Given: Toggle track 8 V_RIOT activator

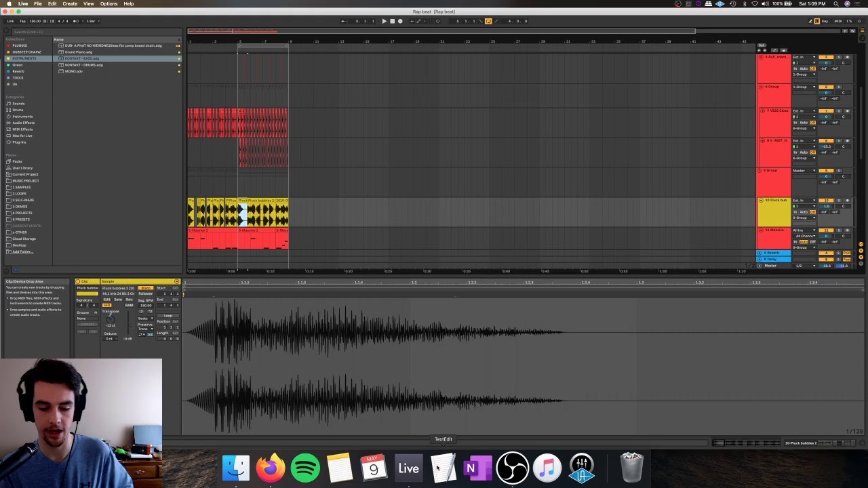Looking at the screenshot, I should tap(826, 141).
